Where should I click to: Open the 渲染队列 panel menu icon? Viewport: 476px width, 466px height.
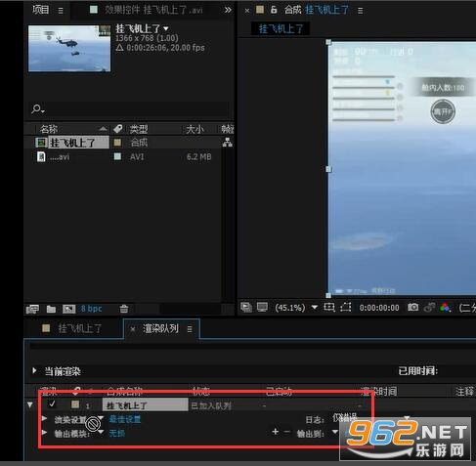(190, 329)
